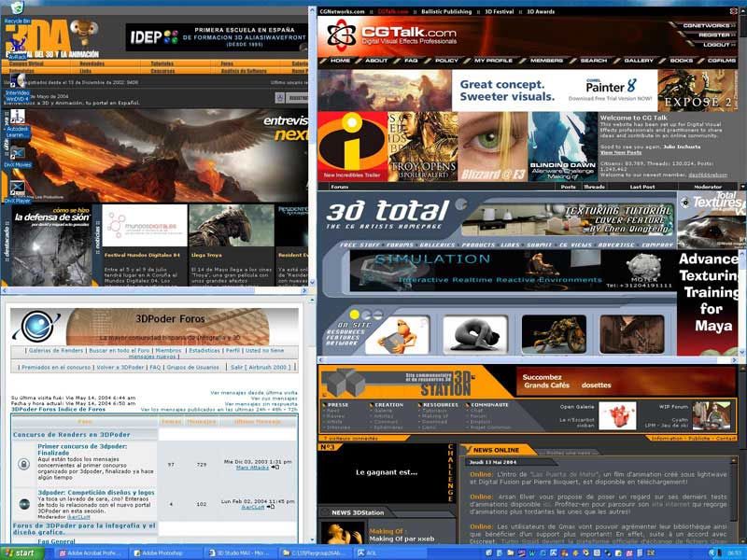
Task: Open 3dpoder: Competición diseños y logos forum
Action: coord(96,493)
